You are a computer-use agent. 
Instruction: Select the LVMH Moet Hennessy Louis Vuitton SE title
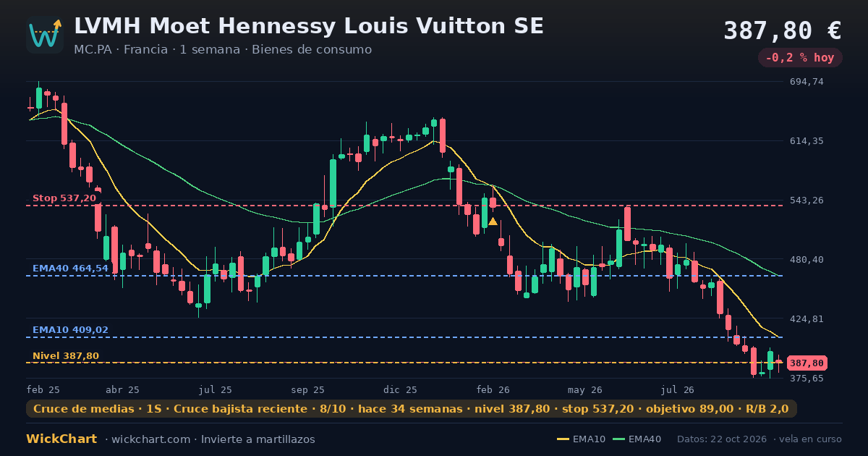(x=309, y=26)
